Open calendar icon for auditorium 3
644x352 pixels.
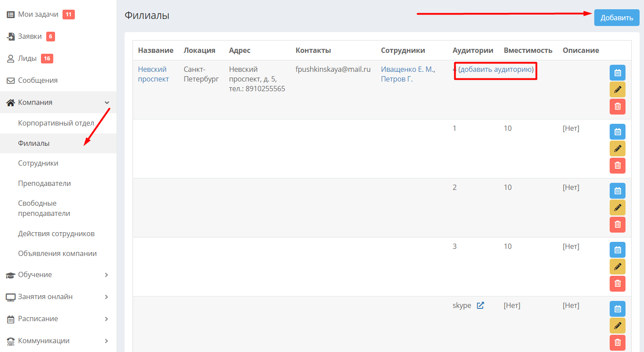tap(617, 250)
